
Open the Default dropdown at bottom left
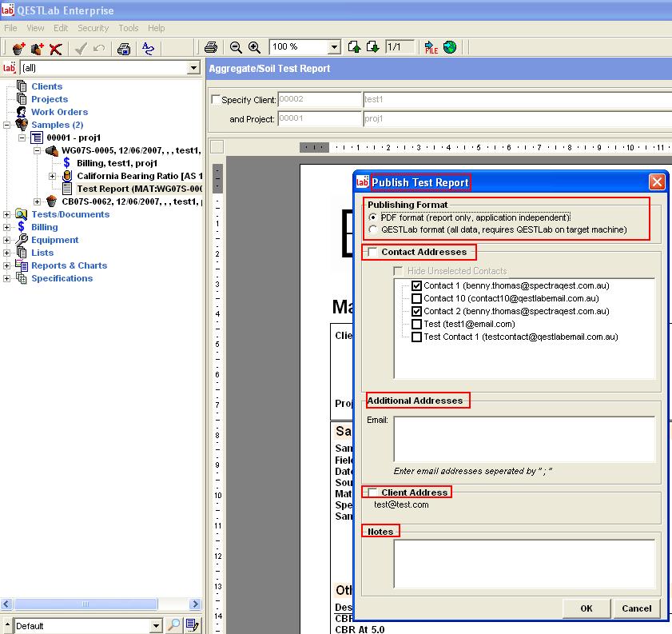pos(156,625)
